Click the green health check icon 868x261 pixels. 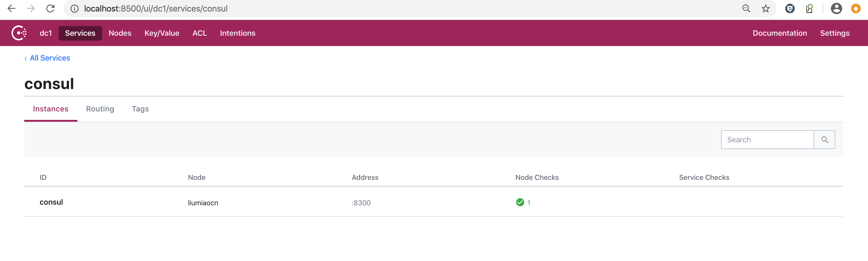520,202
